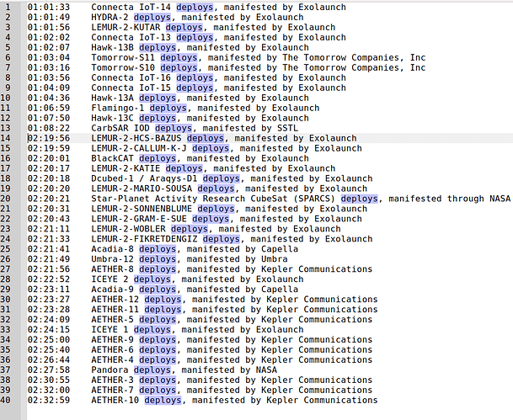Click the text CarbSAR IOD
The height and width of the screenshot is (420, 513).
point(120,128)
